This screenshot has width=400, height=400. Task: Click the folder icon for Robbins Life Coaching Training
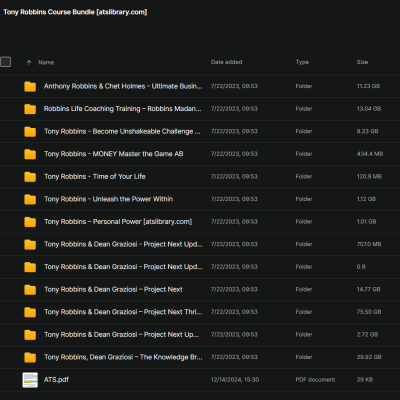pyautogui.click(x=30, y=109)
